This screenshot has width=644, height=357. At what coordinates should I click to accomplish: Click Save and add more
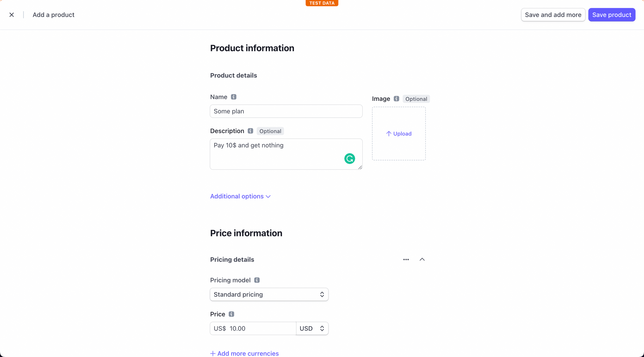(x=553, y=14)
